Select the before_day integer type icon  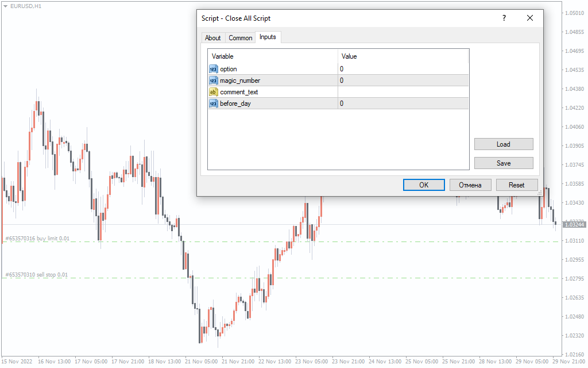click(213, 103)
